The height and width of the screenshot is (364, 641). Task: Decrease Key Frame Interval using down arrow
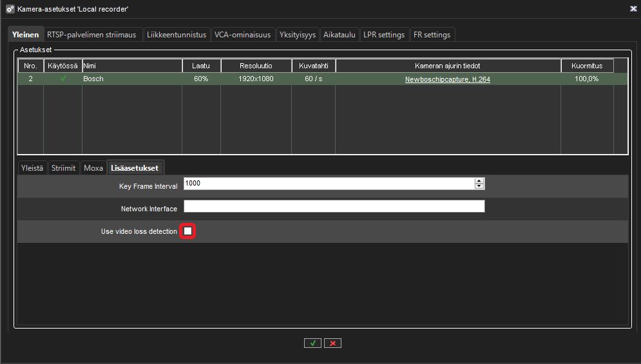click(479, 187)
